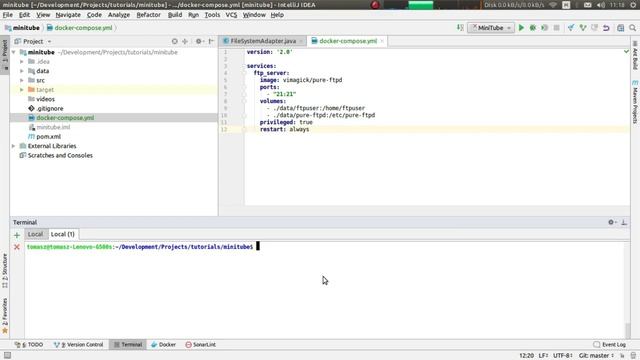Click the Wi-Fi indicator in top bar
Screen dimensions: 640x360
pyautogui.click(x=553, y=5)
